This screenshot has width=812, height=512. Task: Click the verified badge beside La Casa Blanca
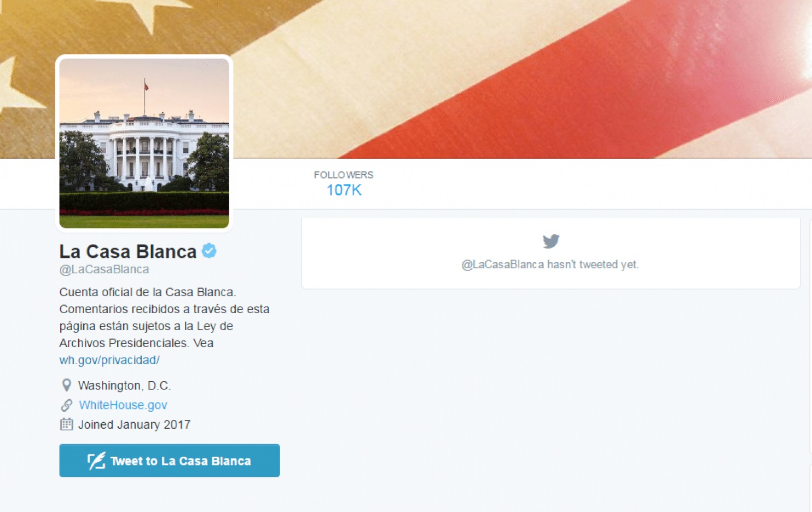tap(209, 251)
